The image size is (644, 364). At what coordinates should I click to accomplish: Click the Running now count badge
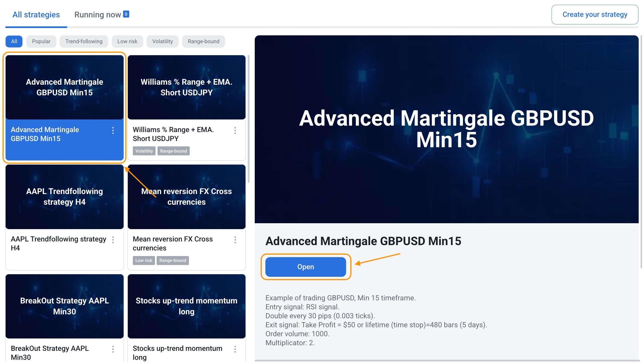pos(126,14)
